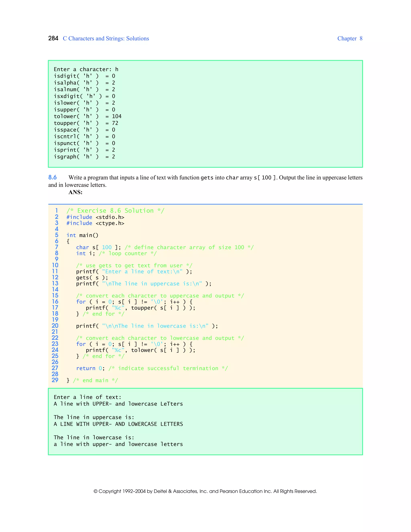Click the output prompt 'Enter a line of text:'
This screenshot has height=532, width=411.
click(x=88, y=397)
